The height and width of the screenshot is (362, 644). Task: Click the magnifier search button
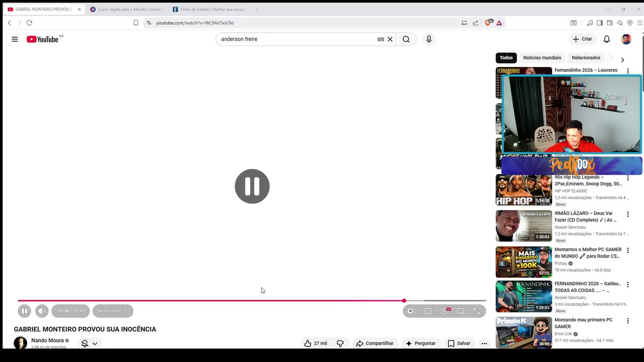(406, 39)
